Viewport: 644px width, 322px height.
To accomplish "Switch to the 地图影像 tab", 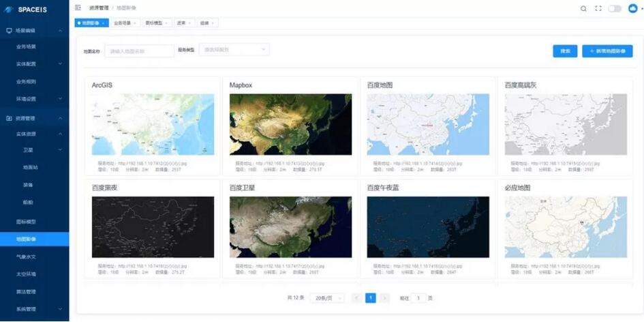I will 91,23.
